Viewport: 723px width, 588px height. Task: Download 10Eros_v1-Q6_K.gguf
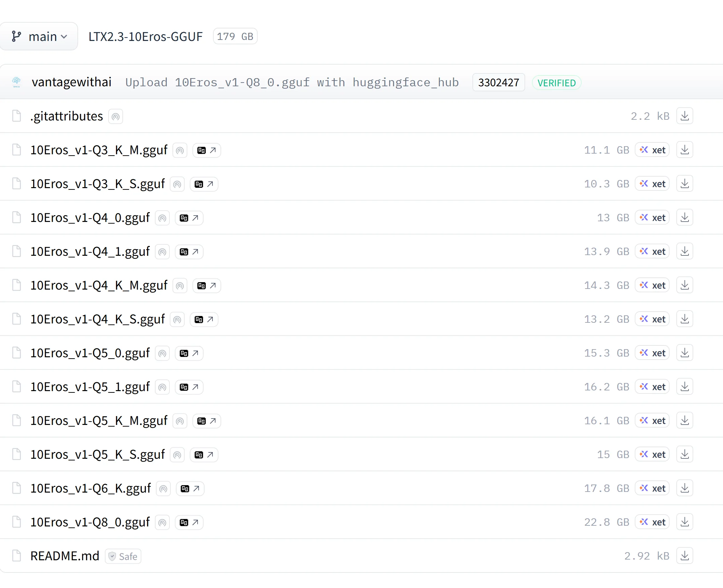[x=685, y=489]
